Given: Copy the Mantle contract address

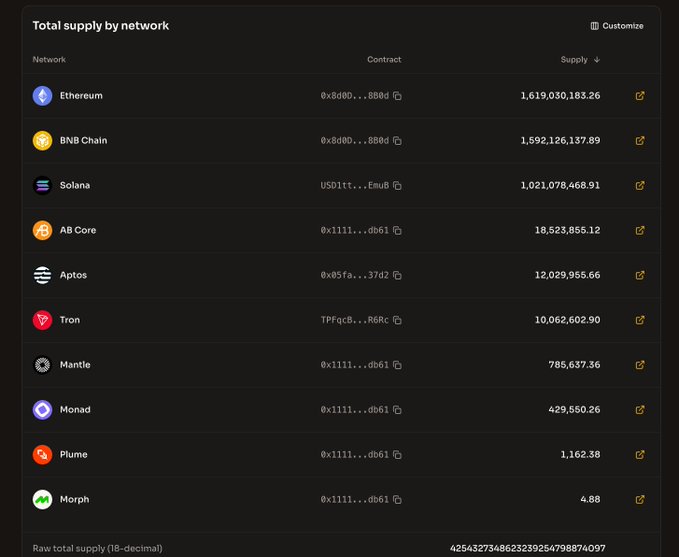Looking at the screenshot, I should tap(397, 365).
